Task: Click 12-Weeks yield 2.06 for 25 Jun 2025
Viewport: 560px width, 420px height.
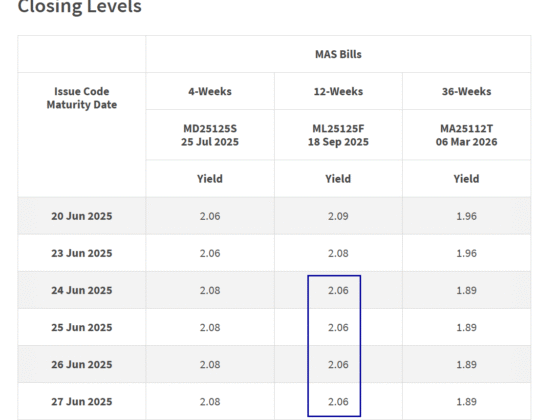Action: (338, 328)
